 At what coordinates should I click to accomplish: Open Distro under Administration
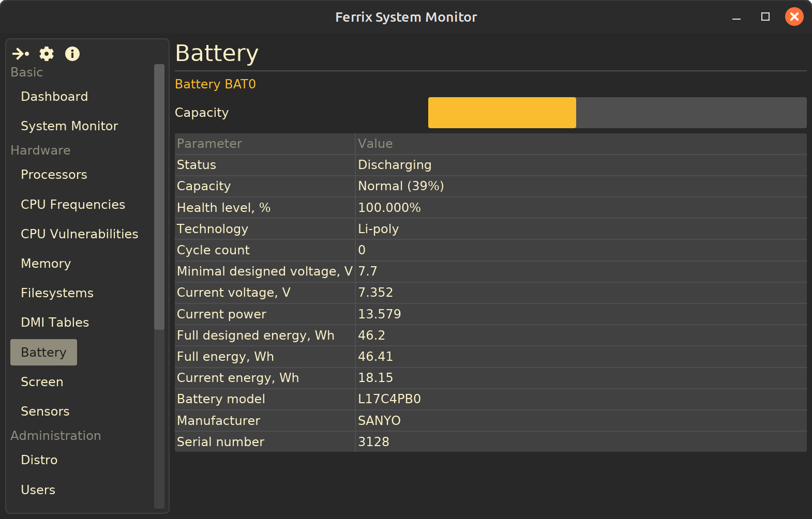point(39,460)
